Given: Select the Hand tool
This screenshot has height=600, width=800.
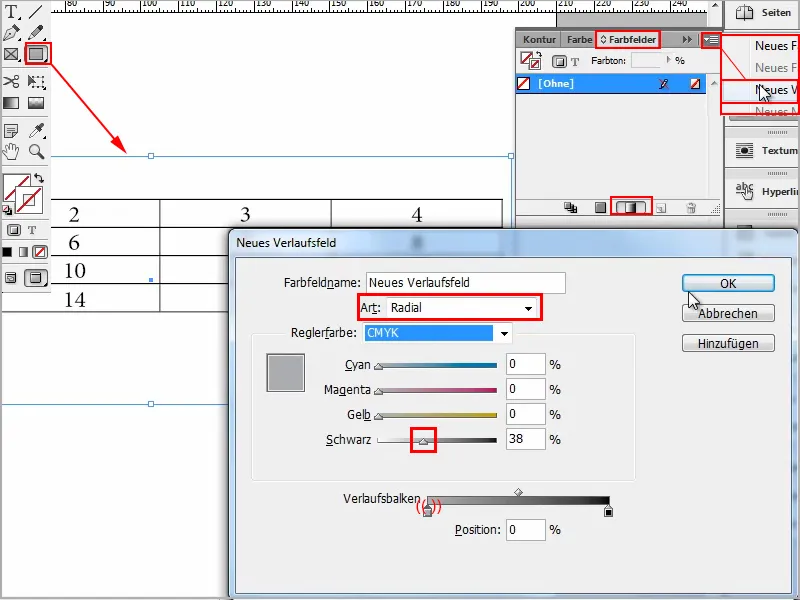Looking at the screenshot, I should 11,152.
